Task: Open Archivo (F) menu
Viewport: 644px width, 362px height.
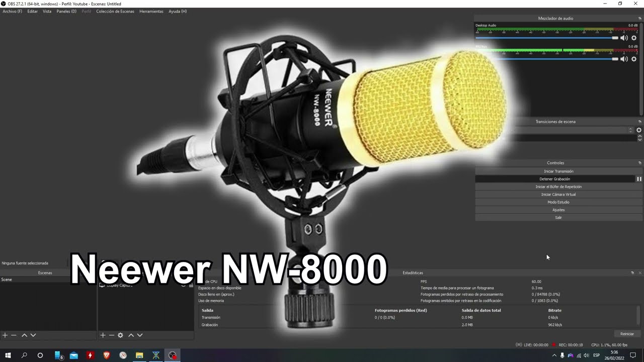Action: click(x=13, y=11)
